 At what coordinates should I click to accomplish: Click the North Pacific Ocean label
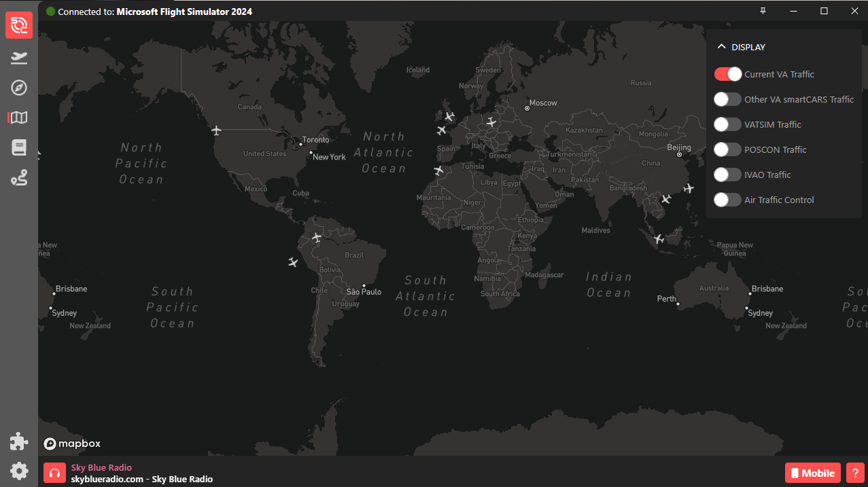[141, 163]
